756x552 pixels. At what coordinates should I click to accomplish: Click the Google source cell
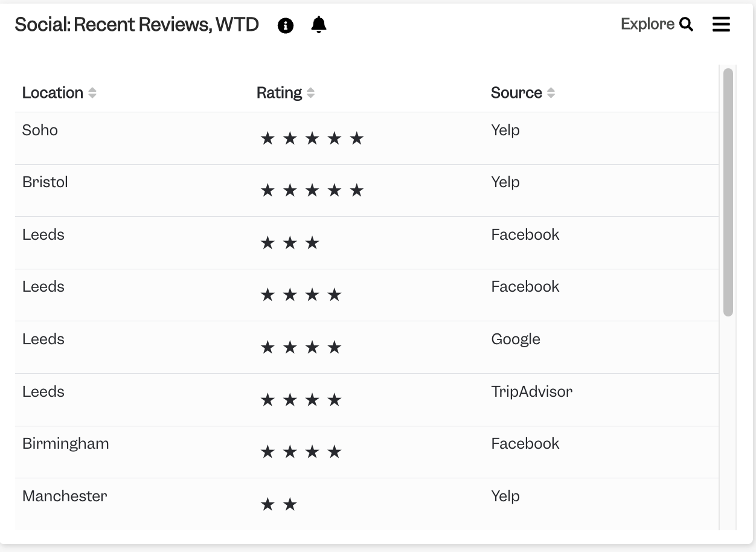click(x=516, y=339)
